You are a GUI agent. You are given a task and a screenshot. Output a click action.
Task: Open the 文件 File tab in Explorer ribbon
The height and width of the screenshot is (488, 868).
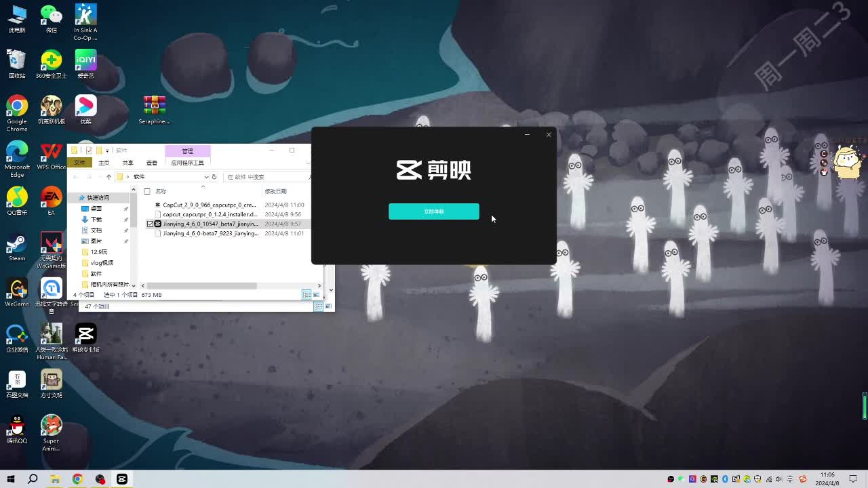(80, 163)
